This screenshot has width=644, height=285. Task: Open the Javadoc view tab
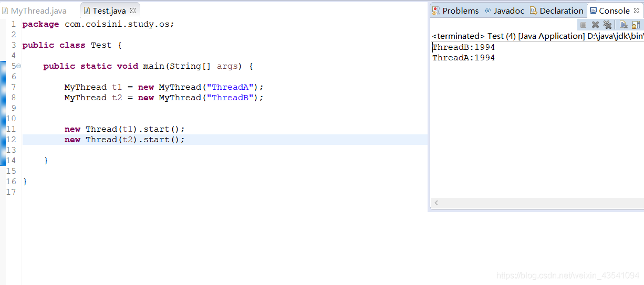504,10
